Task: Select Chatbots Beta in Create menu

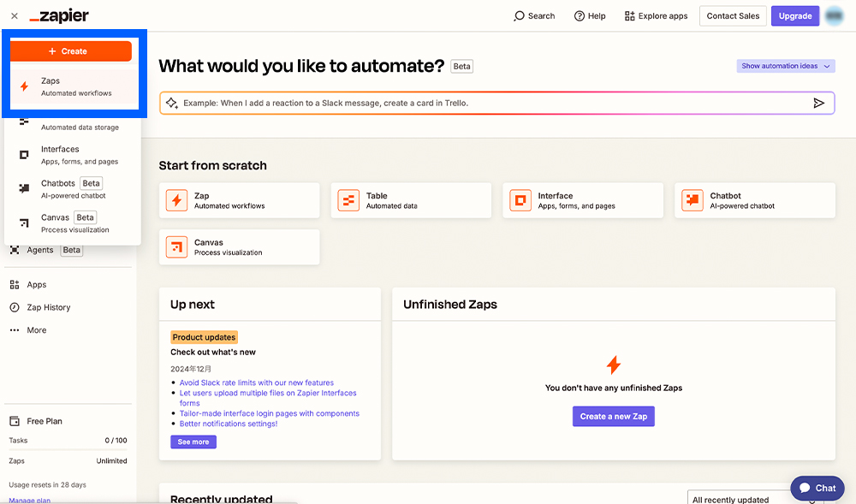Action: (73, 189)
